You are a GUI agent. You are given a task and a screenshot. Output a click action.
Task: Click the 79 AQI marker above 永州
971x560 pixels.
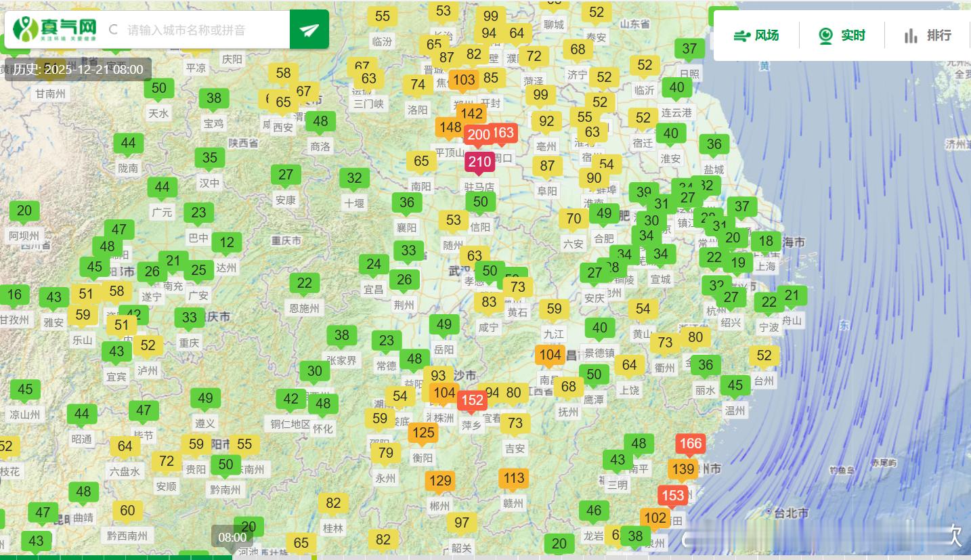pyautogui.click(x=385, y=453)
